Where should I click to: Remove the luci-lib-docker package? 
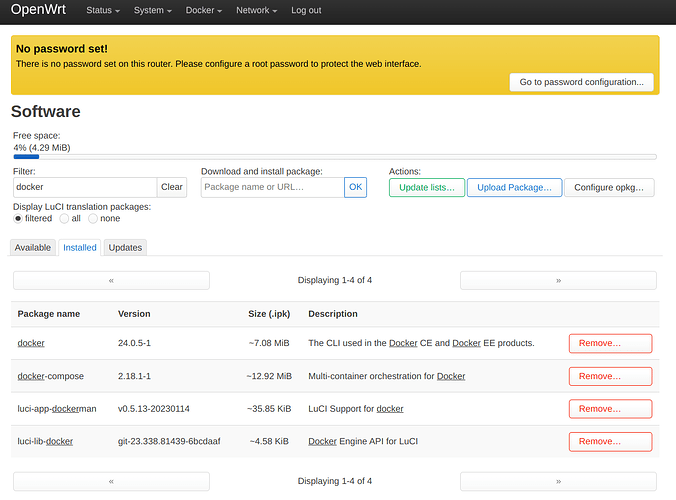pos(610,442)
